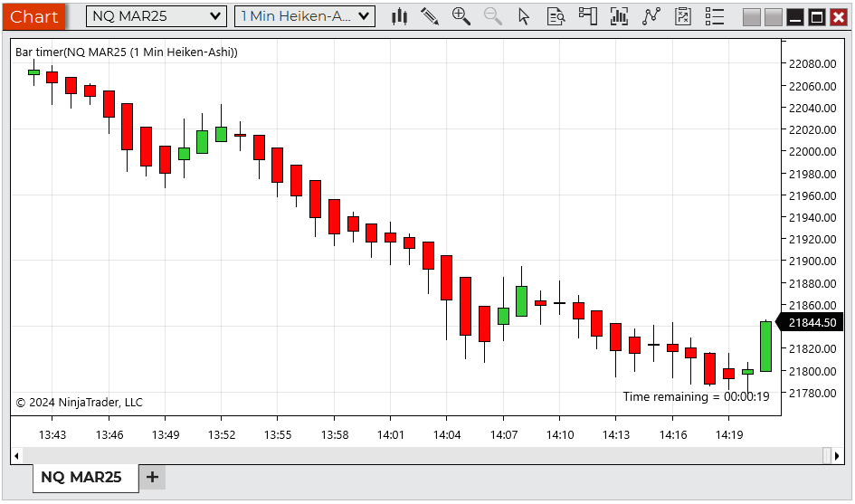Open the Strategies icon
The width and height of the screenshot is (855, 504).
point(651,16)
